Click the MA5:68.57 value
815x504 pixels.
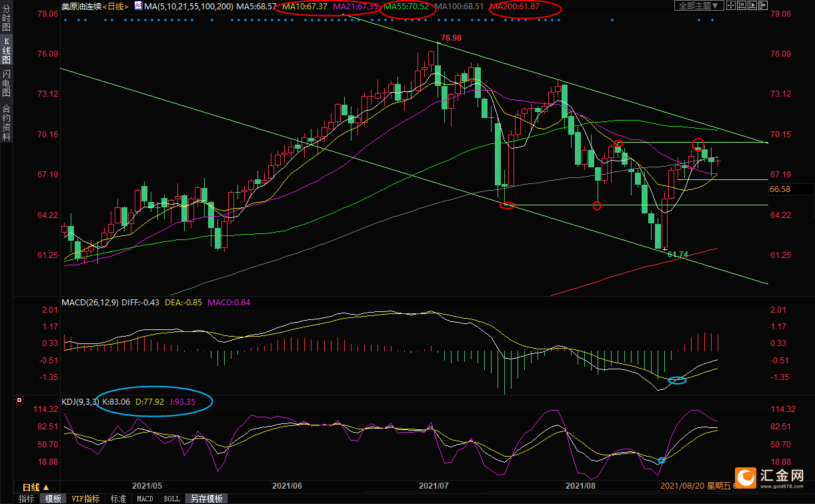coord(257,6)
